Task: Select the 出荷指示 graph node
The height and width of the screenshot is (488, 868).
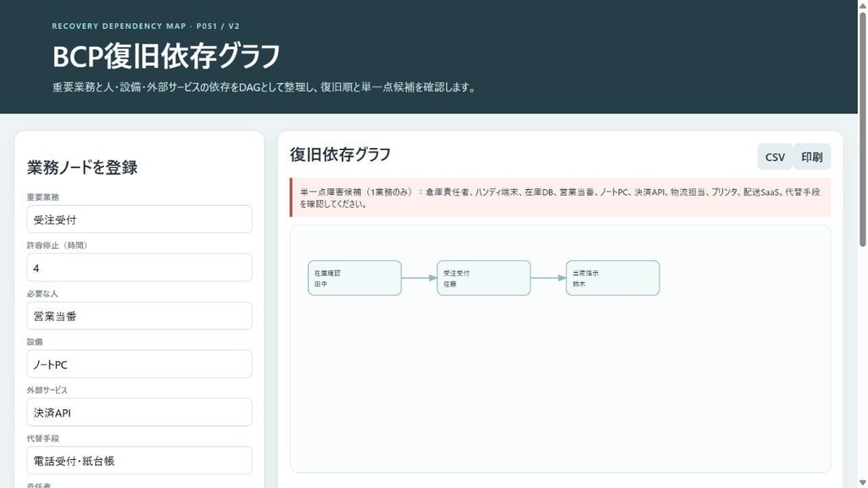Action: tap(613, 278)
